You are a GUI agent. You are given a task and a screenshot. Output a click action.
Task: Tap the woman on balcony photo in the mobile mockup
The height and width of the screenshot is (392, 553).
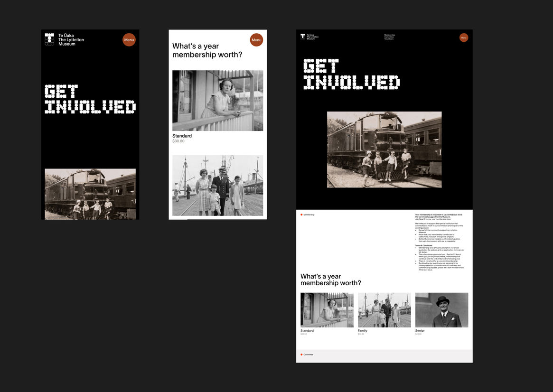pyautogui.click(x=217, y=101)
